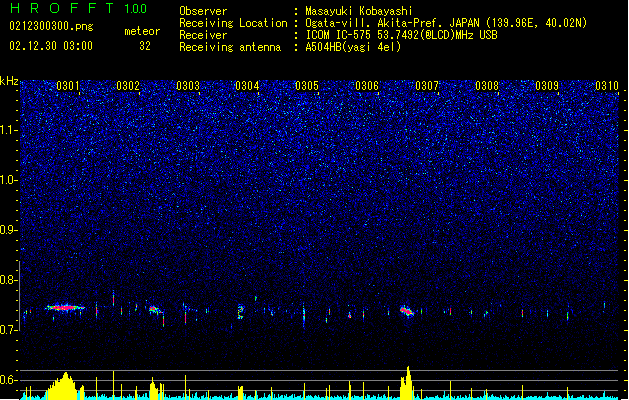This screenshot has width=629, height=400.
Task: Select the filename 0212300300.png
Action: click(x=51, y=26)
